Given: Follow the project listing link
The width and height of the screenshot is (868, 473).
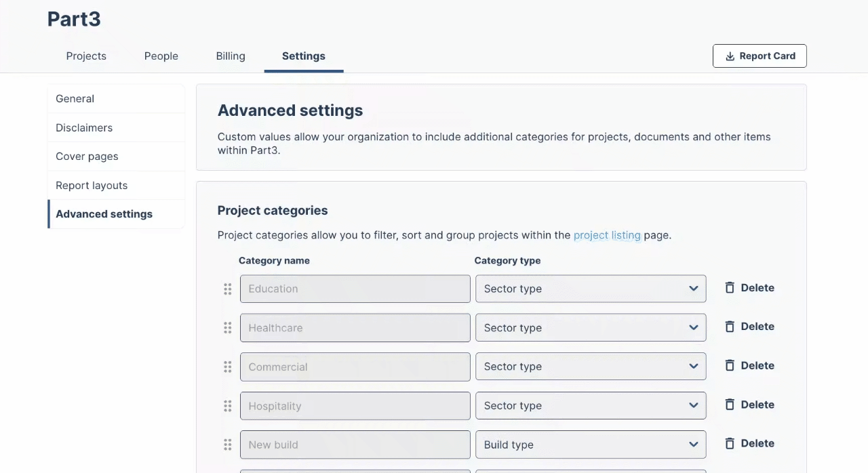Looking at the screenshot, I should [x=607, y=235].
